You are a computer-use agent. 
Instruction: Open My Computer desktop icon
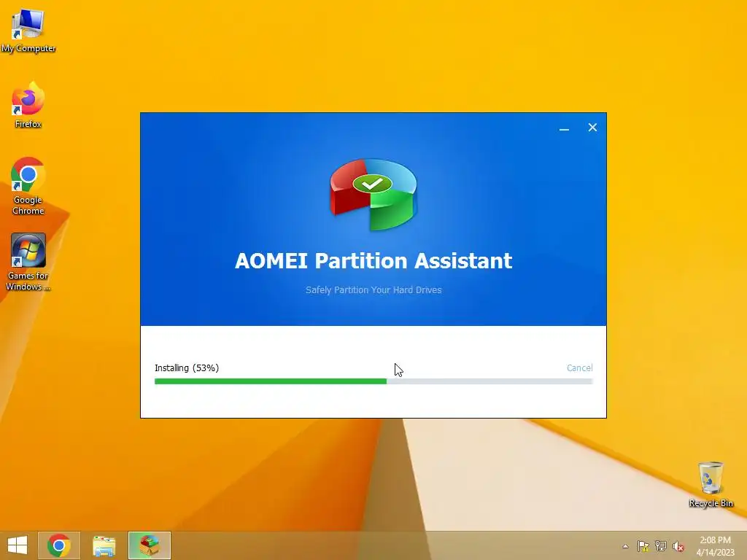coord(28,30)
